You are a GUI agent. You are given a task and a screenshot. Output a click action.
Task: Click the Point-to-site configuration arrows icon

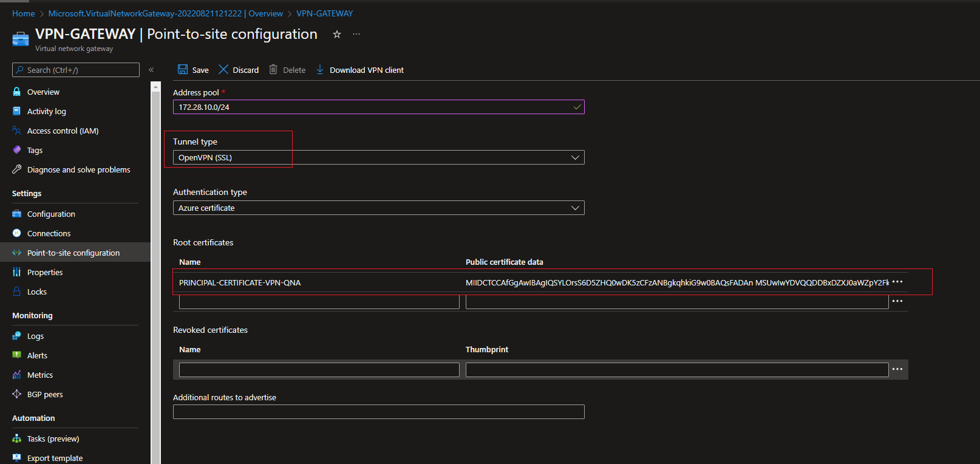(x=17, y=253)
